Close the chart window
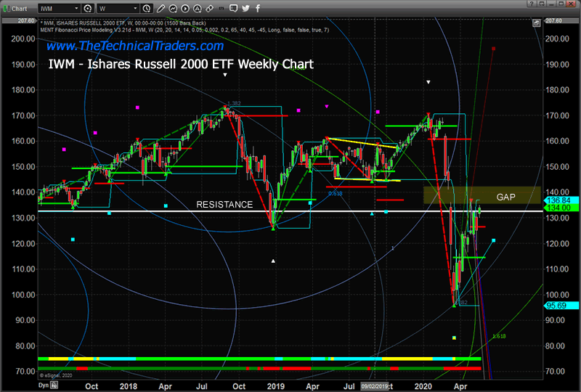The width and height of the screenshot is (581, 392). click(x=572, y=4)
